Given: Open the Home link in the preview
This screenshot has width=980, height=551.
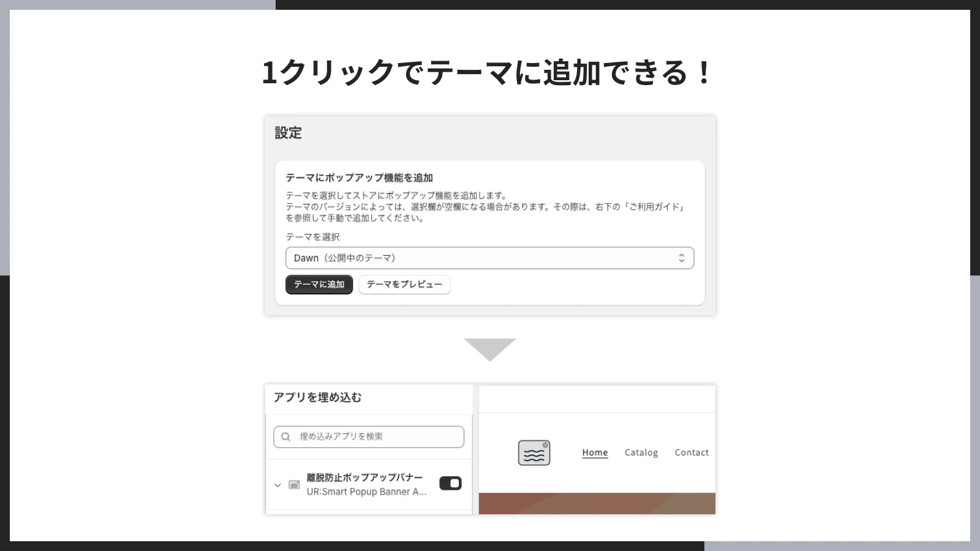Looking at the screenshot, I should click(x=594, y=452).
